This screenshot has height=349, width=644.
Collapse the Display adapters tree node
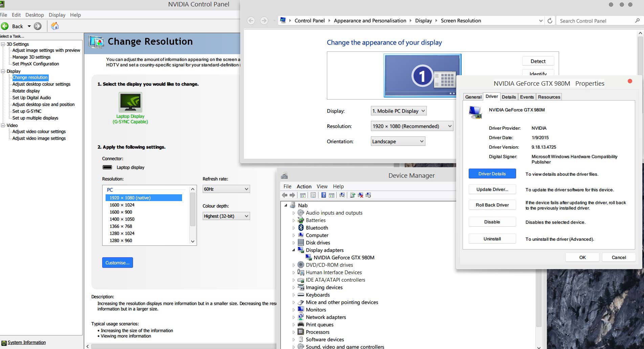293,250
